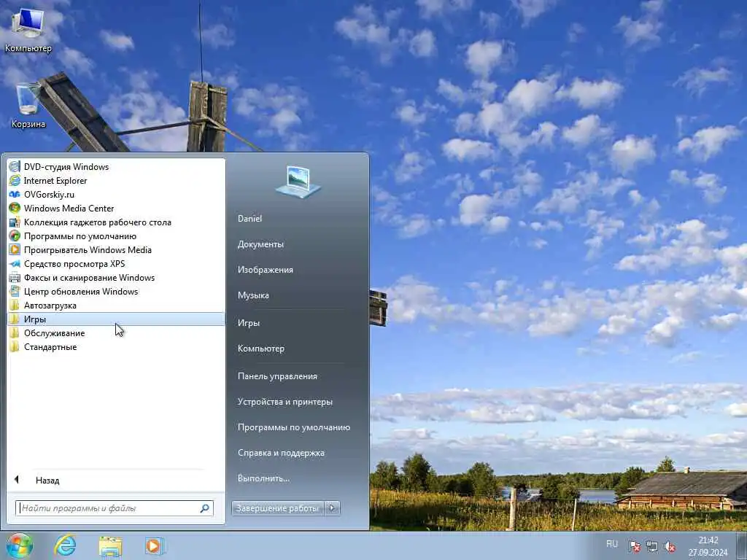Click the network tray icon
This screenshot has height=560, width=747.
pos(652,547)
